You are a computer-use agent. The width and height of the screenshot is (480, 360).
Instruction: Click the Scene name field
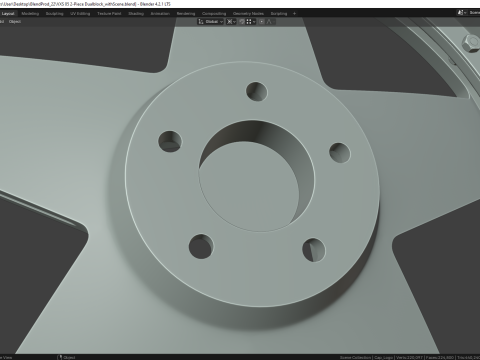click(474, 13)
